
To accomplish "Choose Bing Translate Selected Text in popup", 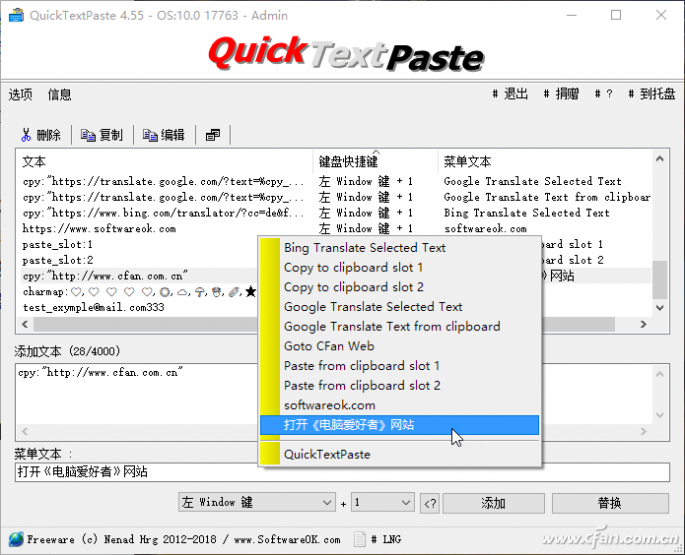I will coord(400,248).
